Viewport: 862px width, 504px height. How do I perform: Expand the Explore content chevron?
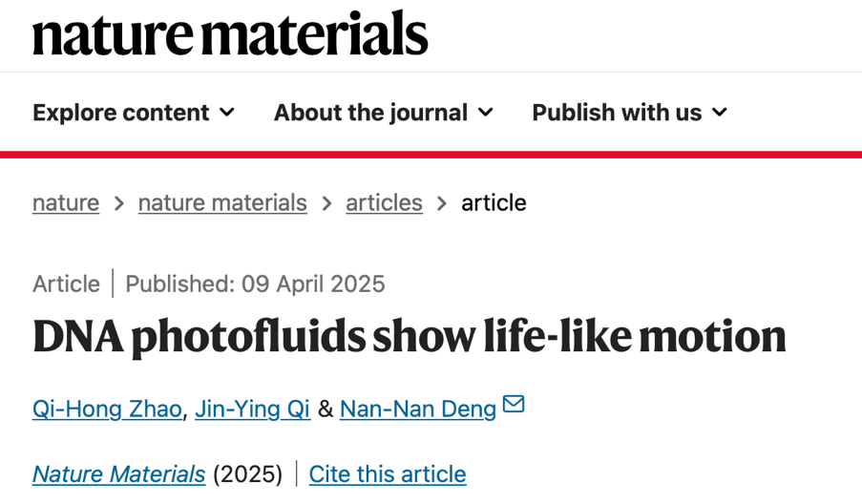point(227,113)
